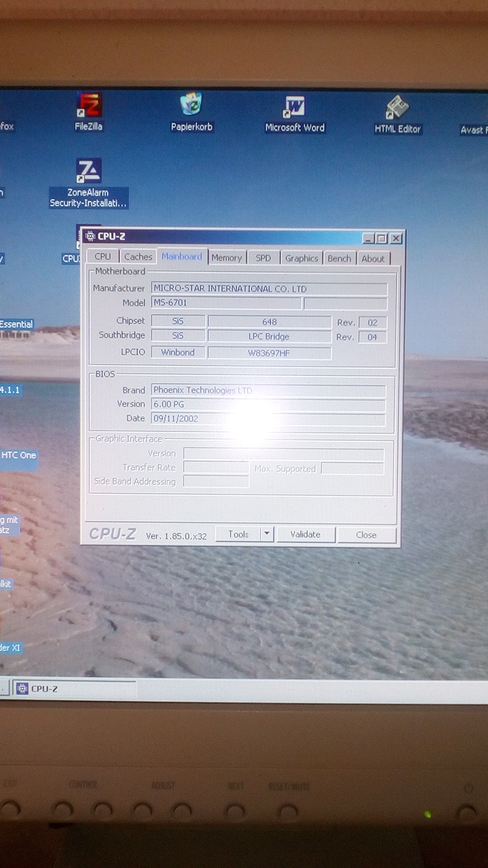Expand the Tools dropdown arrow

pyautogui.click(x=267, y=534)
